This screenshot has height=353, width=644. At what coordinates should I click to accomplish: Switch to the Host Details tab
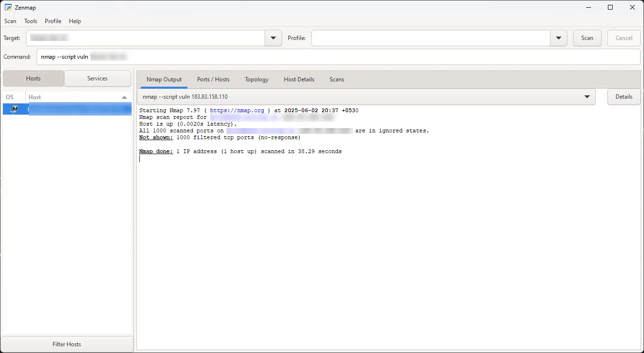[x=299, y=79]
